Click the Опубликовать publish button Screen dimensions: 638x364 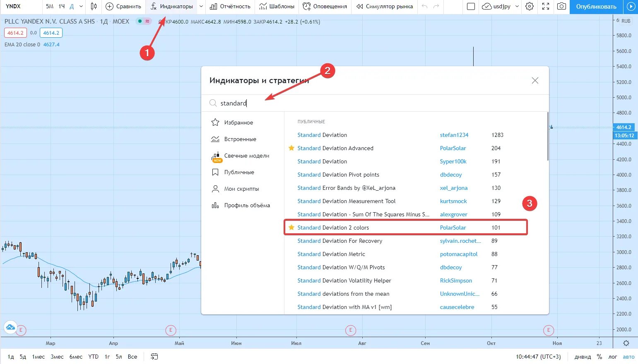596,6
